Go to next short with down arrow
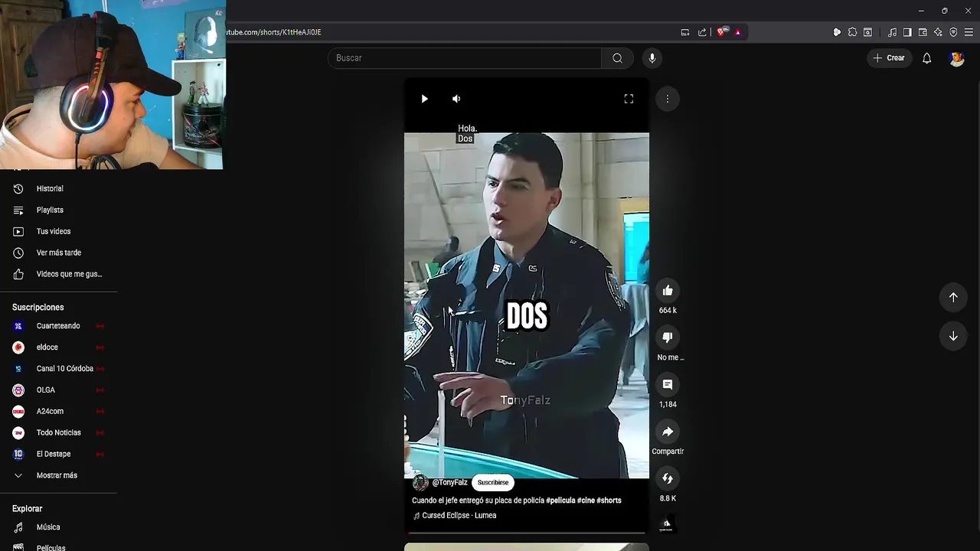The height and width of the screenshot is (551, 980). (x=953, y=336)
